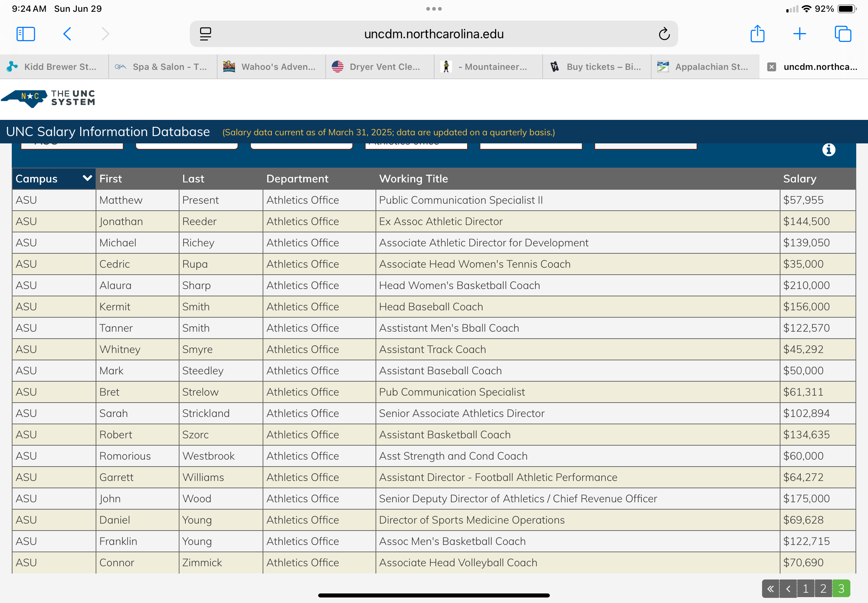Show the tab overview

tap(843, 34)
